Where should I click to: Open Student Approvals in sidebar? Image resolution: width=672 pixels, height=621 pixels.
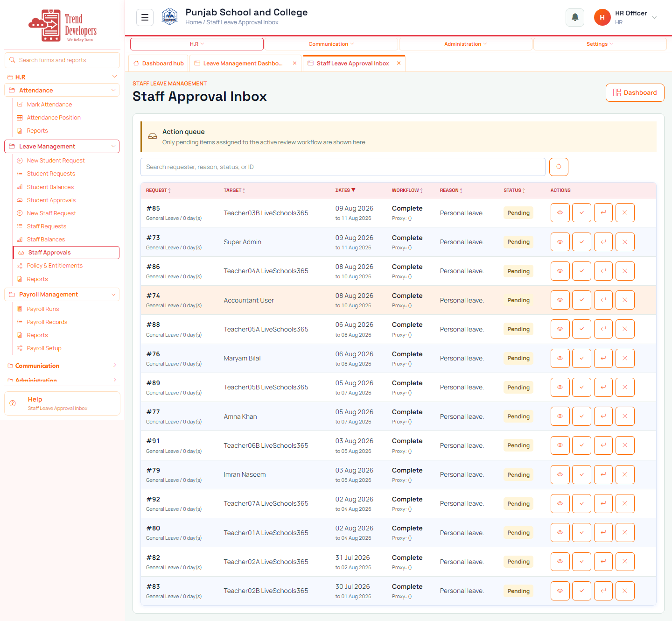coord(51,200)
